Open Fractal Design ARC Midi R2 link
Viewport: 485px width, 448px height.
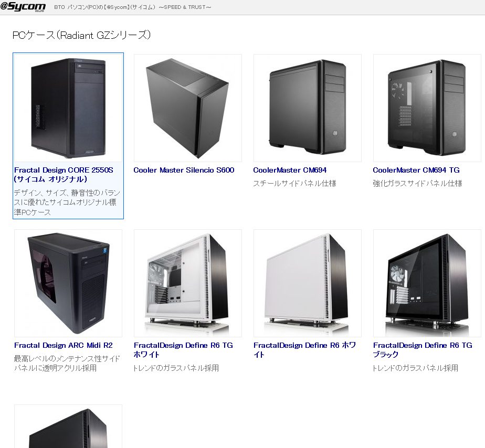[64, 345]
